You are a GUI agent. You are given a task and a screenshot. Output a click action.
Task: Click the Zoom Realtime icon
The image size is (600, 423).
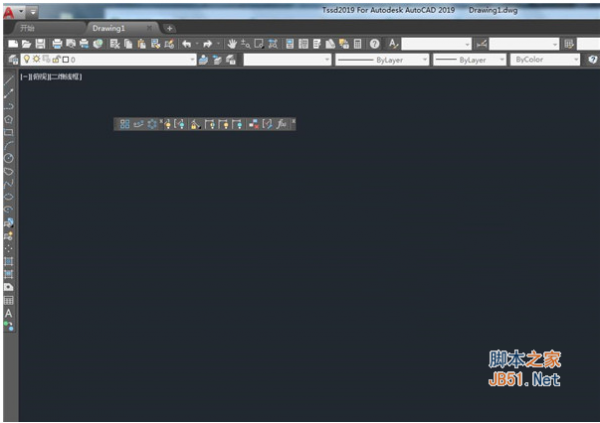coord(245,44)
